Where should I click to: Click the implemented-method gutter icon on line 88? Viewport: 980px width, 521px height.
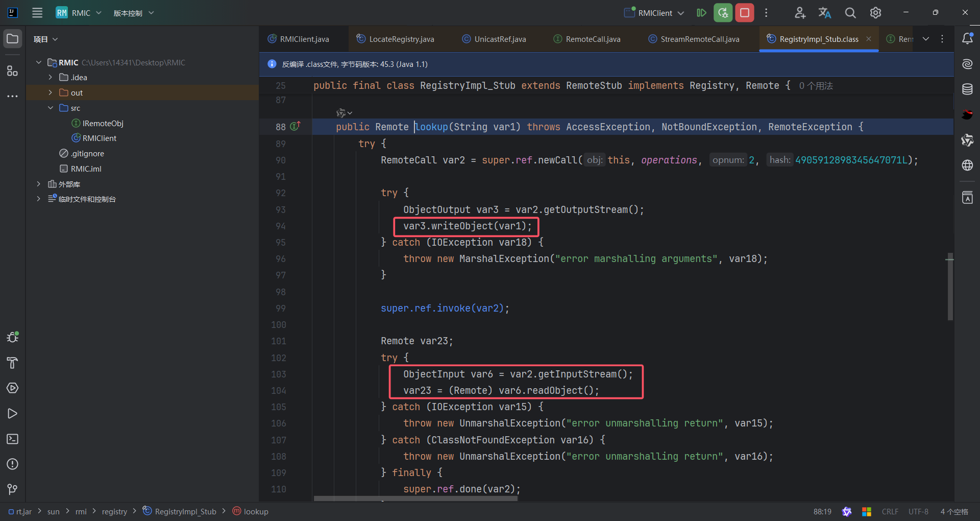(x=296, y=126)
